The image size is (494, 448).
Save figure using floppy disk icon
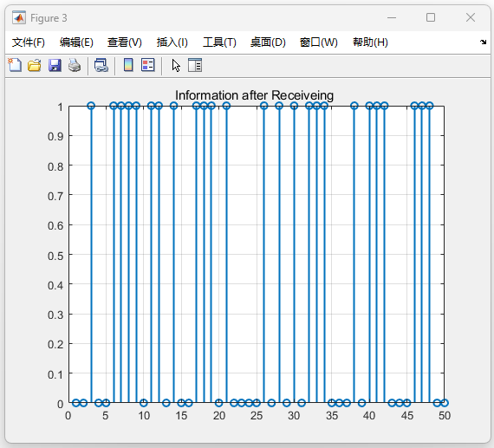[x=55, y=66]
